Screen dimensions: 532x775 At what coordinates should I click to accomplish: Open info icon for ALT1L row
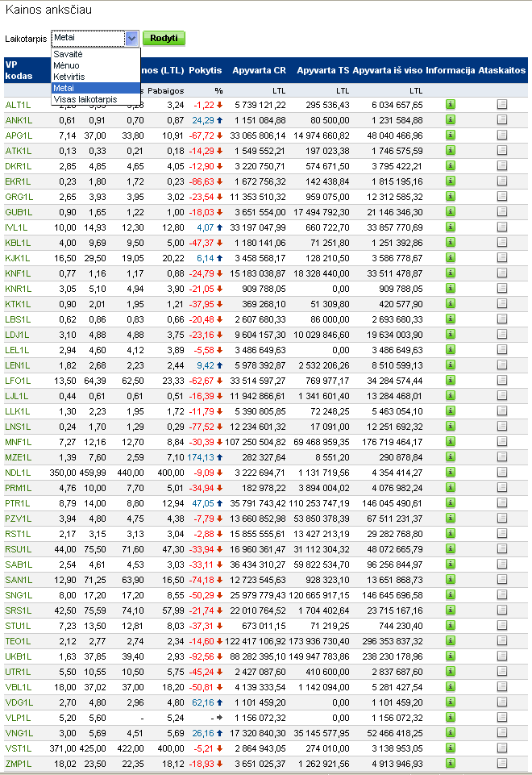pyautogui.click(x=450, y=104)
